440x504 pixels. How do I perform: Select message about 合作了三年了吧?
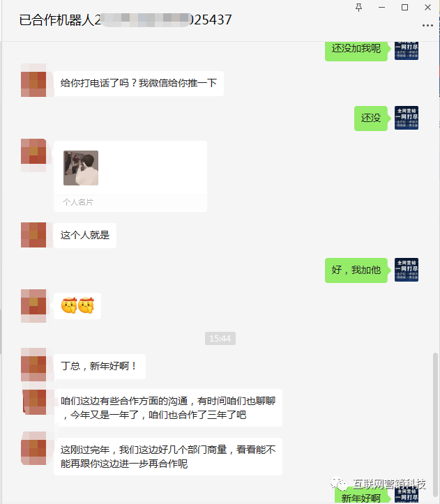click(168, 408)
